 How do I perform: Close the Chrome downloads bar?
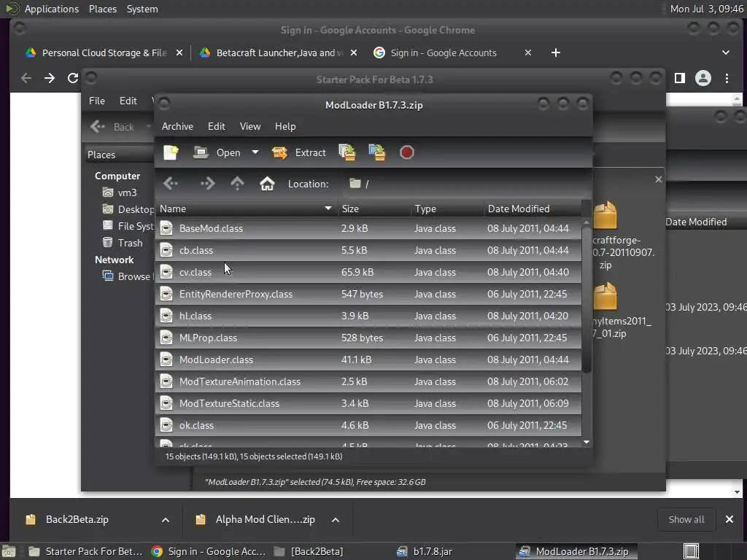click(x=729, y=519)
